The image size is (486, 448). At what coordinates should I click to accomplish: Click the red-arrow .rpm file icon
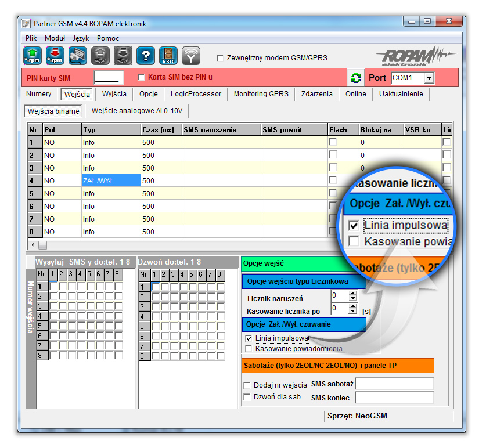pos(55,55)
